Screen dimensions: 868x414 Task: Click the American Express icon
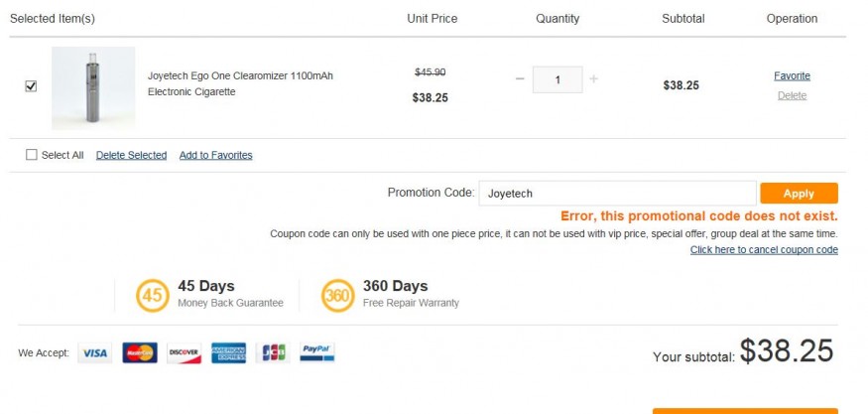(x=228, y=353)
